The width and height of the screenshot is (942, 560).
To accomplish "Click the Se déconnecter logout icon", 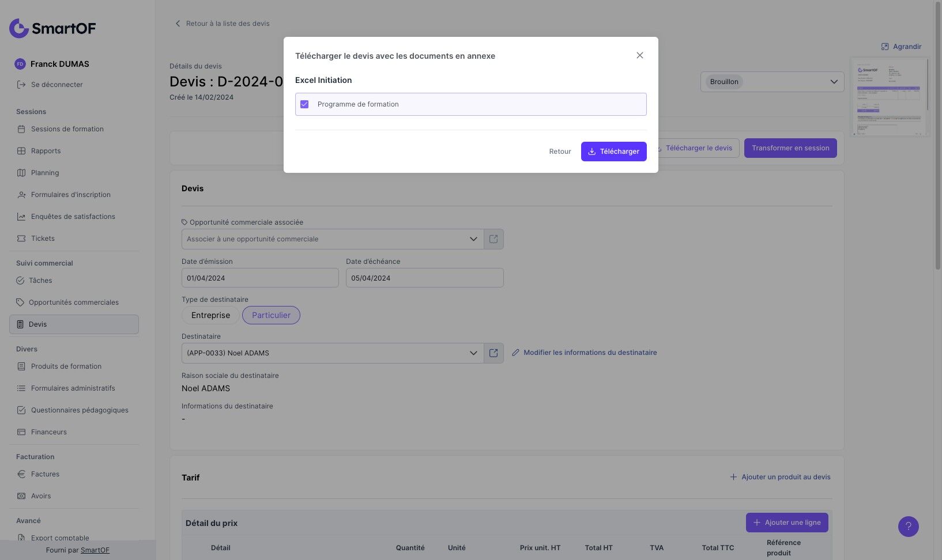I will [21, 85].
